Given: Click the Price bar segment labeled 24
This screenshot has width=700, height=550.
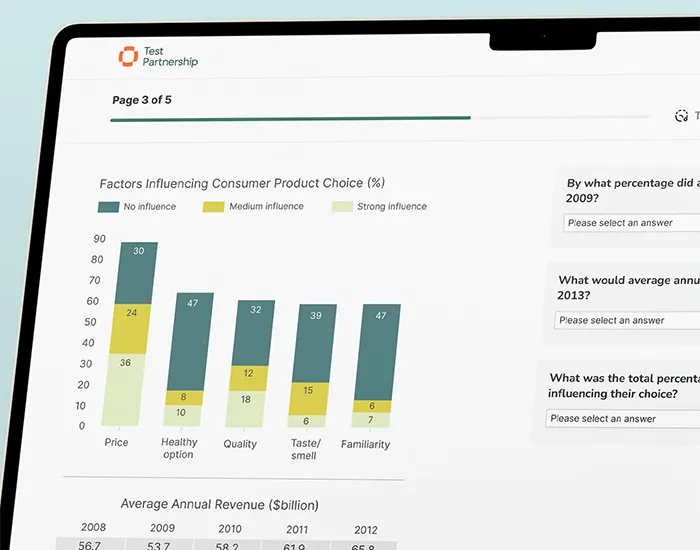Looking at the screenshot, I should [130, 329].
